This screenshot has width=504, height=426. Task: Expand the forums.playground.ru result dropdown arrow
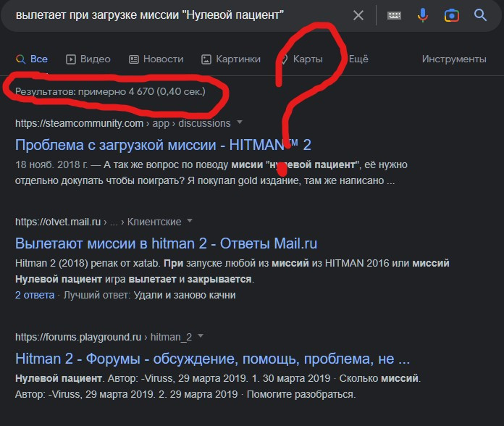click(201, 335)
